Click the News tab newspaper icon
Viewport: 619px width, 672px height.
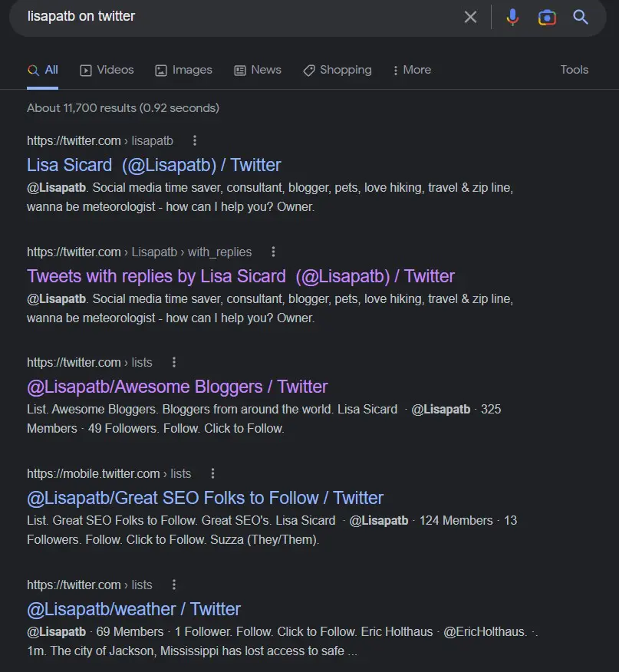click(240, 71)
